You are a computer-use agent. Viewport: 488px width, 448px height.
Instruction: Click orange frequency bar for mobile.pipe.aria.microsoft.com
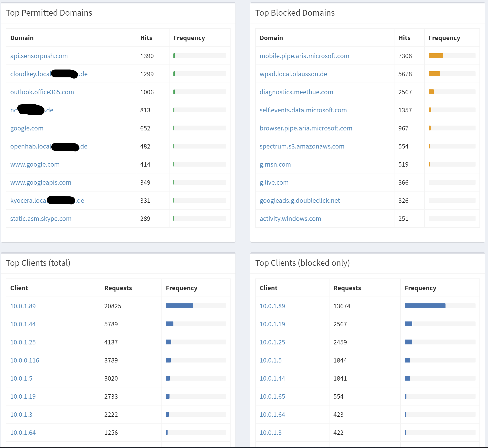click(x=436, y=56)
